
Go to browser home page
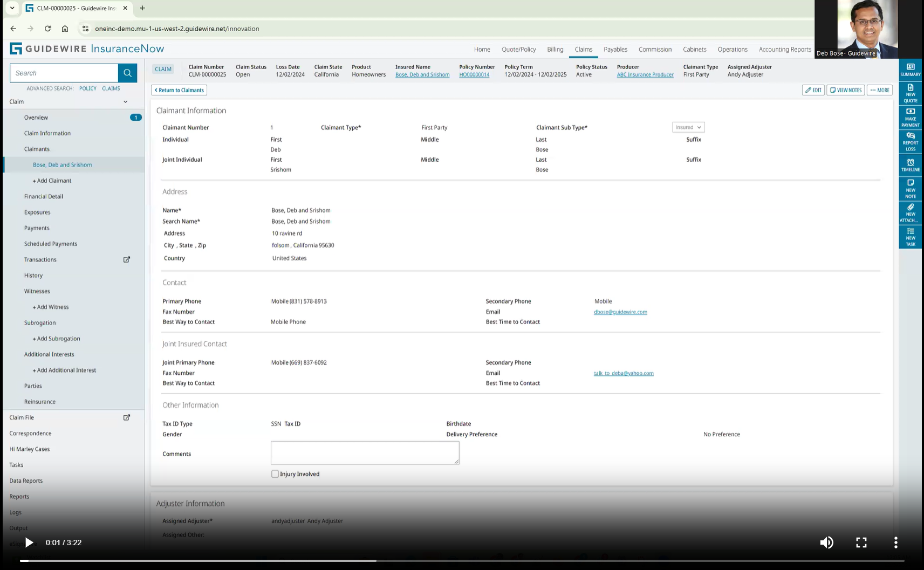pyautogui.click(x=65, y=29)
